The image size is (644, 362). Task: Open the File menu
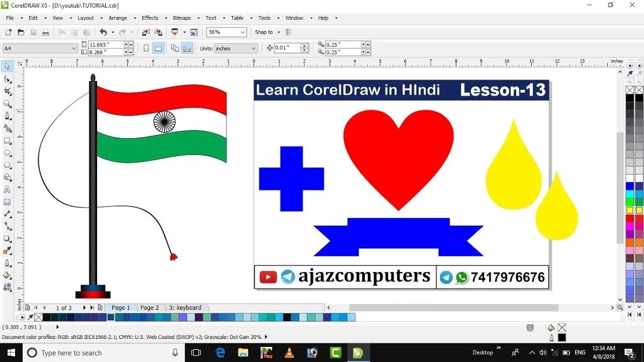point(10,18)
